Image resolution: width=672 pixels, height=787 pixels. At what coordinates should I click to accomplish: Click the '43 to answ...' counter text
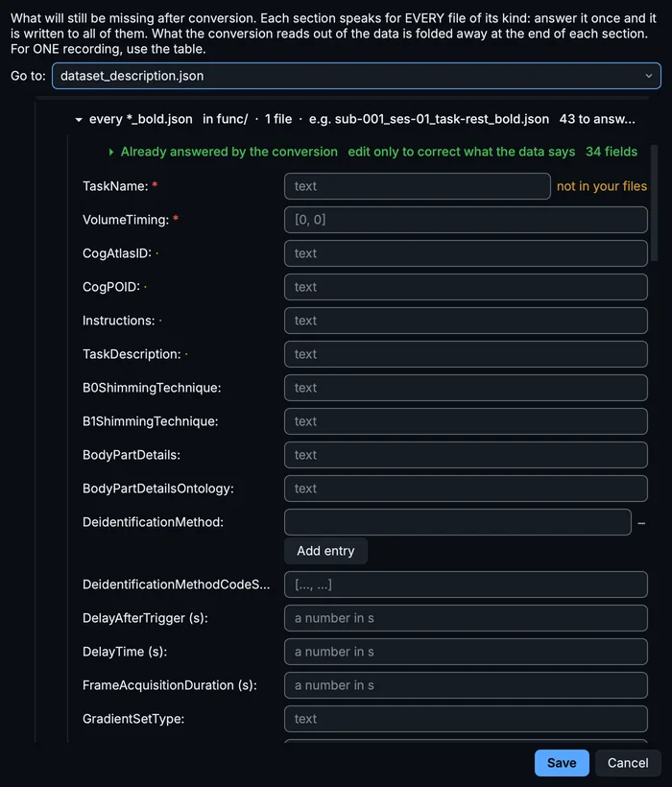pyautogui.click(x=597, y=119)
